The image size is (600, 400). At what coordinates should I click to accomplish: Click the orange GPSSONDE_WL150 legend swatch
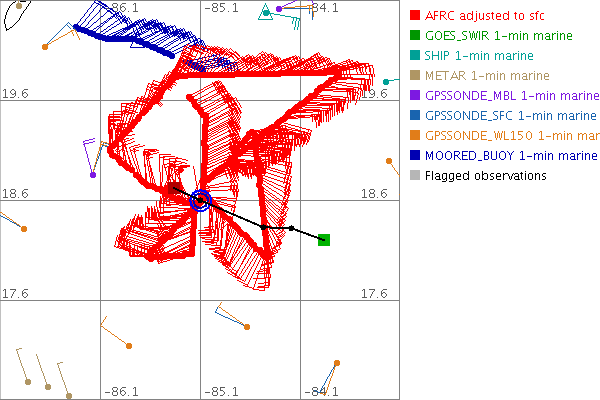(x=415, y=136)
